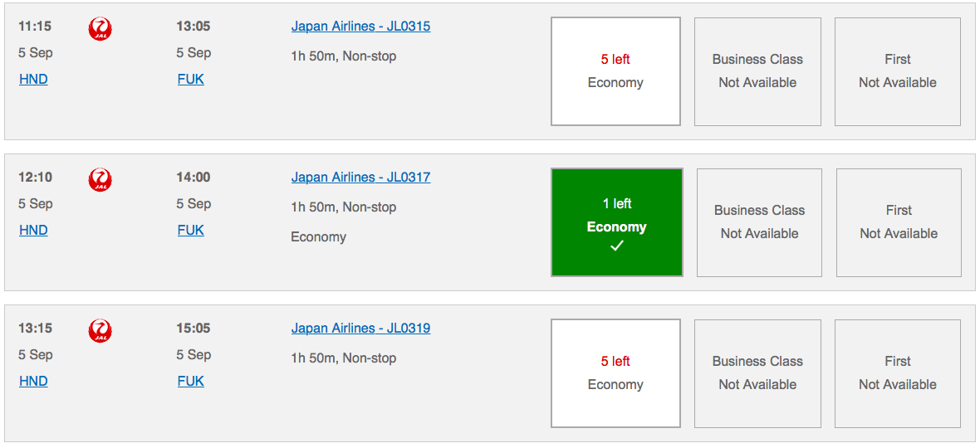
Task: Deselect the green Economy fare on JL0317
Action: (x=616, y=222)
